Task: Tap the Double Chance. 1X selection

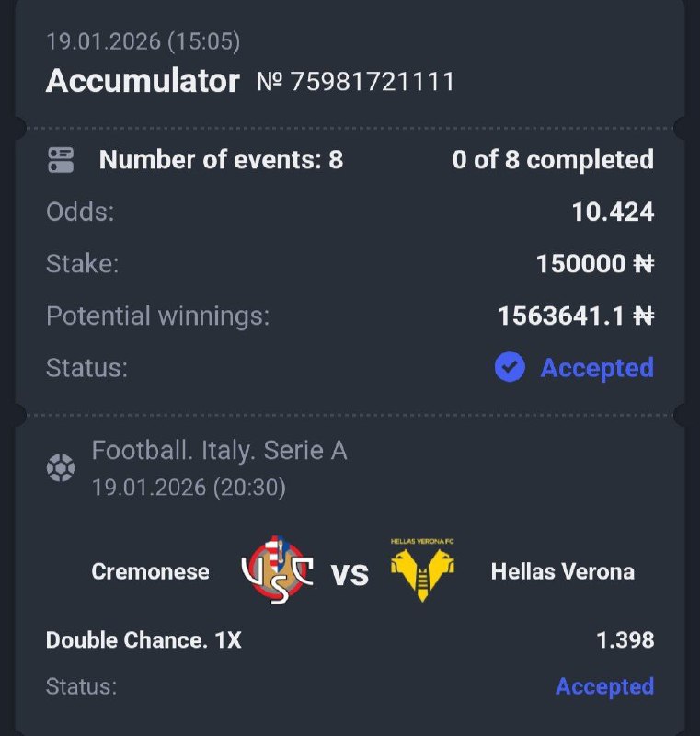Action: [x=143, y=639]
